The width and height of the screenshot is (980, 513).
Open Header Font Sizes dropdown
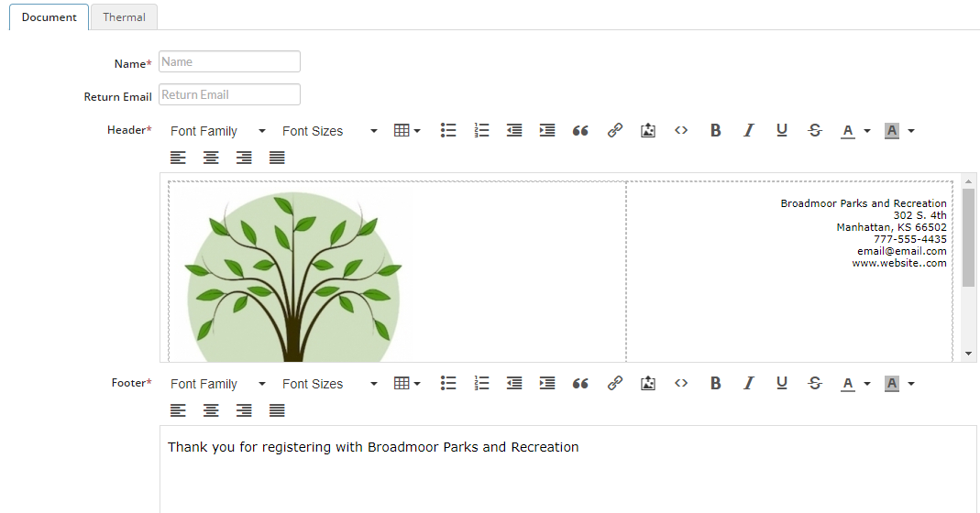(x=329, y=131)
